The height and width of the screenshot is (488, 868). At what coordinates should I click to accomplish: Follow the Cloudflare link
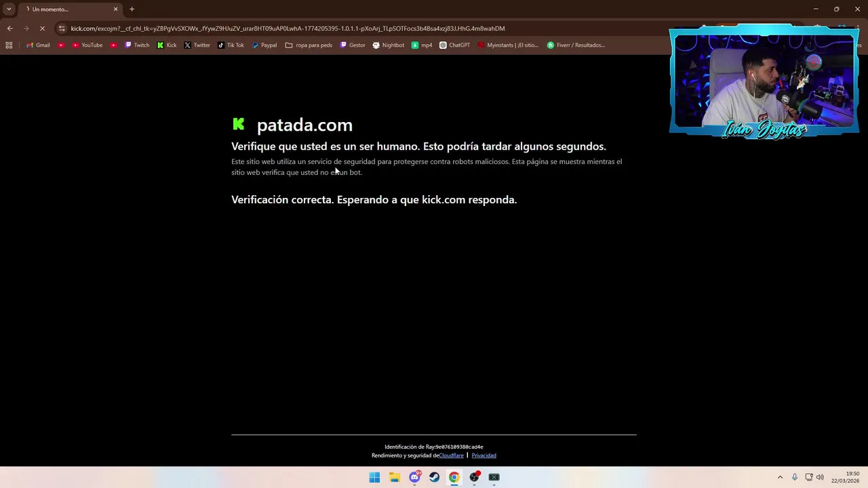[x=452, y=455]
